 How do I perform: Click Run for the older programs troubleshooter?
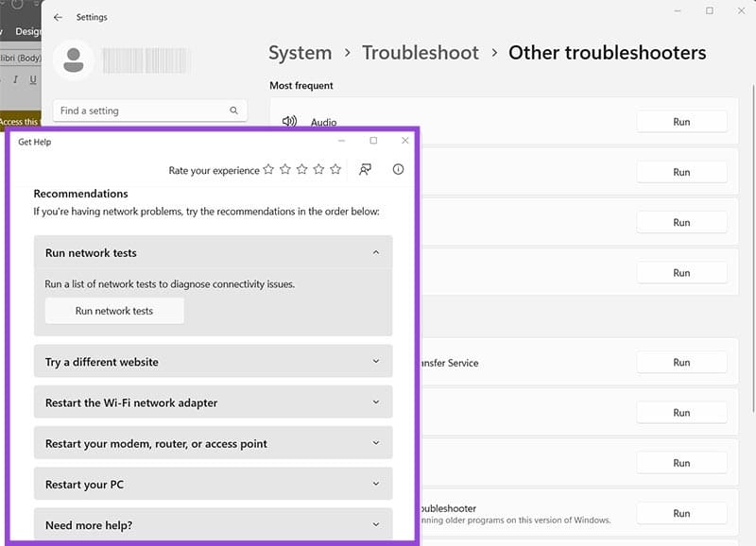coord(681,513)
